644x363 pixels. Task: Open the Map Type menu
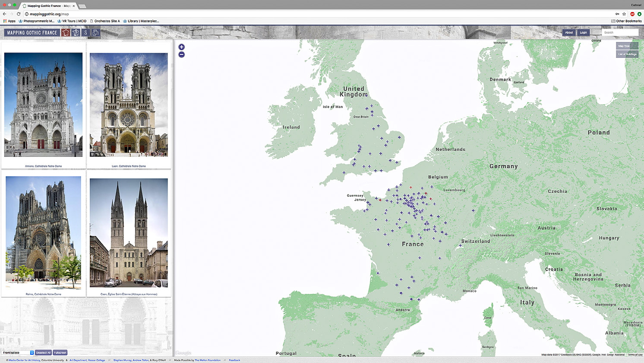(x=627, y=46)
